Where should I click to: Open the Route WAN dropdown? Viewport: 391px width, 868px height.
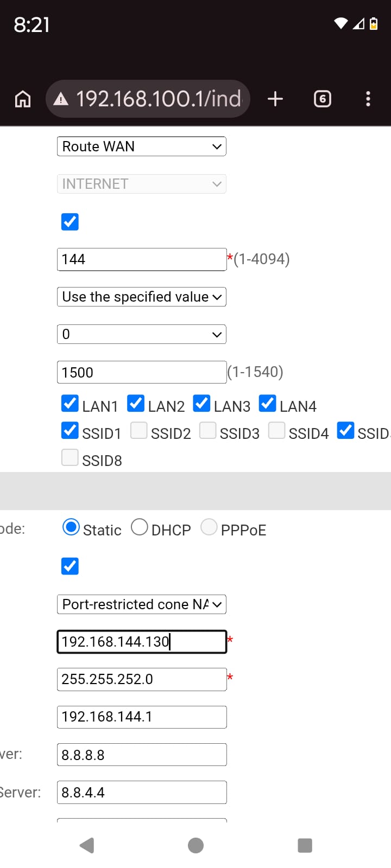pyautogui.click(x=142, y=146)
